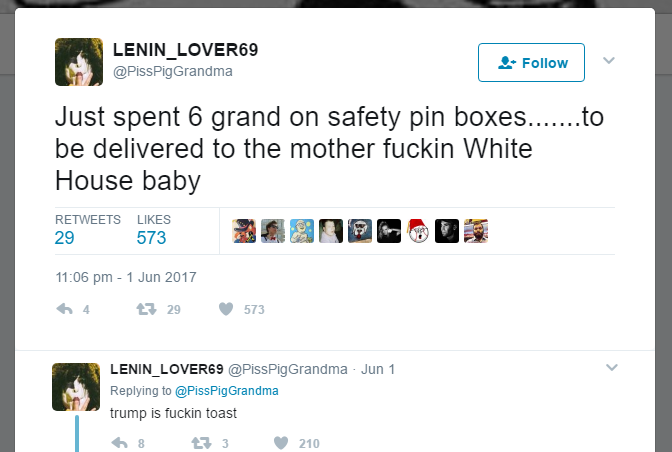Viewport: 672px width, 452px height.
Task: Click the reply arrow icon on main tweet
Action: [65, 309]
